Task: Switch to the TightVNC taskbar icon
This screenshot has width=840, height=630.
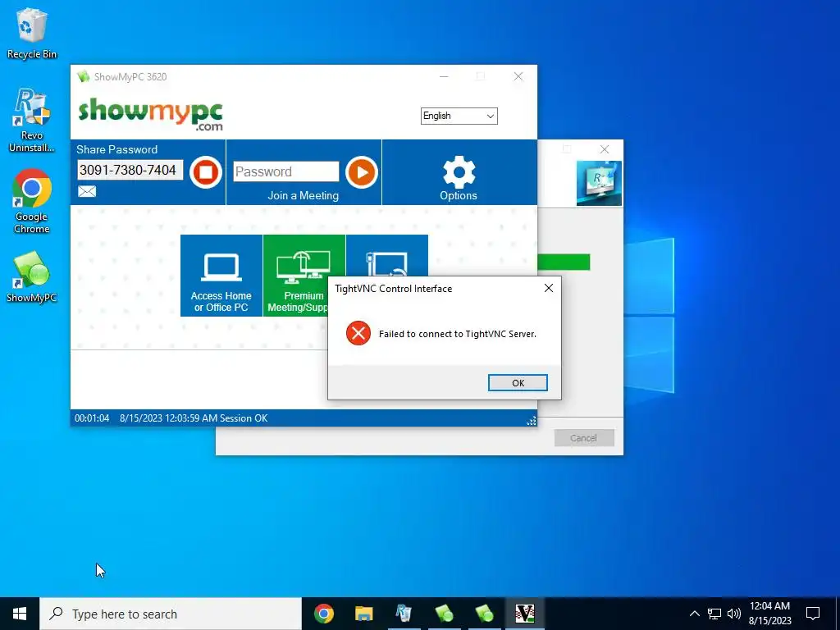Action: pyautogui.click(x=524, y=614)
